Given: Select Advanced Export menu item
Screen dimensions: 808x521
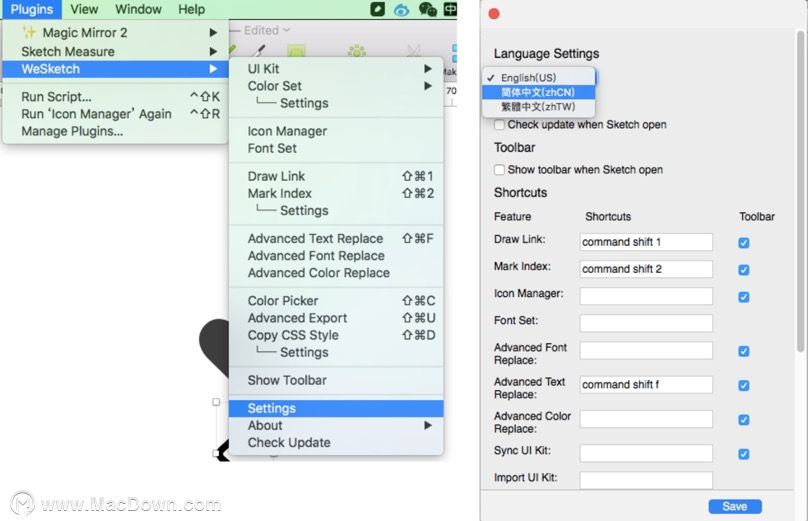Looking at the screenshot, I should point(336,318).
